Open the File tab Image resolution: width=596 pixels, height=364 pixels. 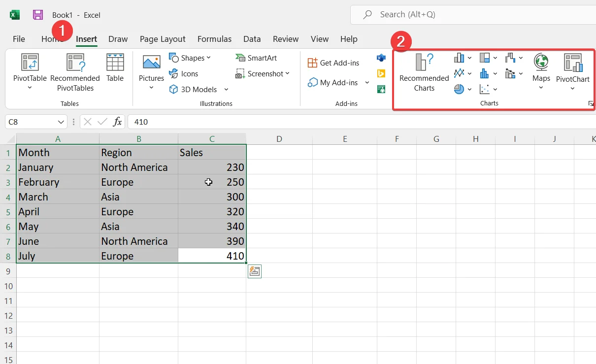[19, 39]
